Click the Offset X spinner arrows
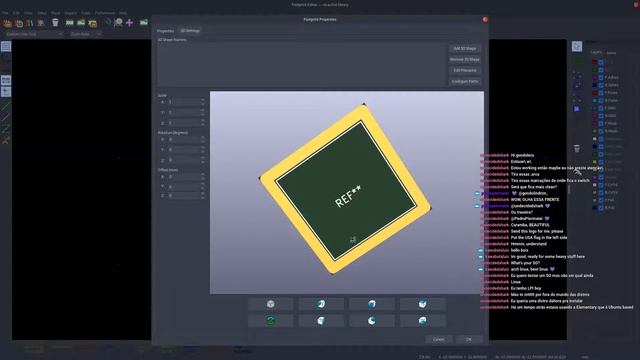This screenshot has width=640, height=360. [202, 177]
